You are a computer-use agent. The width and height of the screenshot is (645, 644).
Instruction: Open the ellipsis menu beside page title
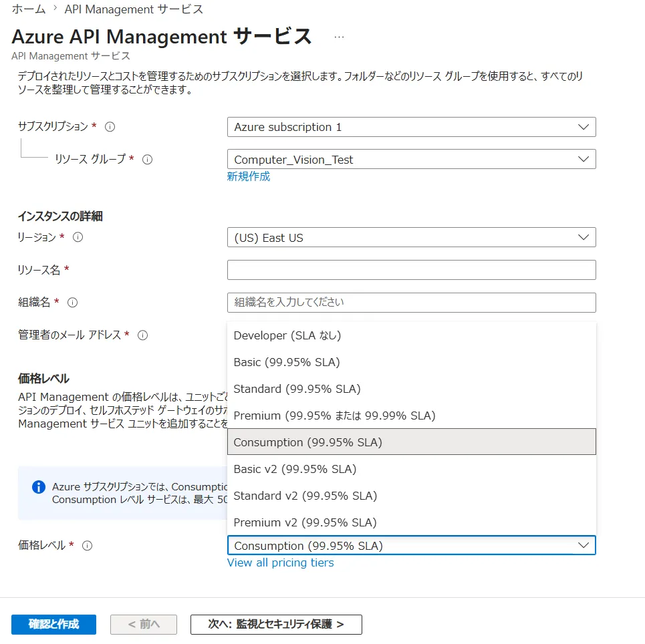coord(339,37)
